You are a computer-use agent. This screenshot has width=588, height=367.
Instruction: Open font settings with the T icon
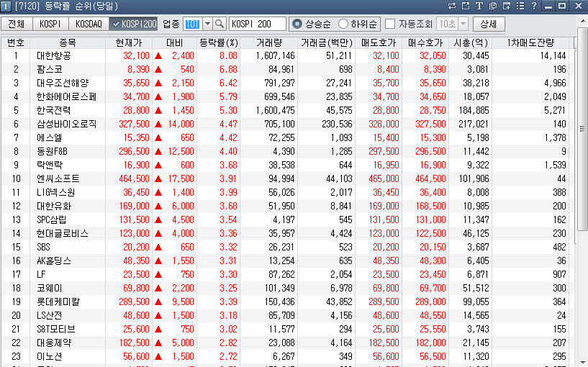(x=479, y=6)
